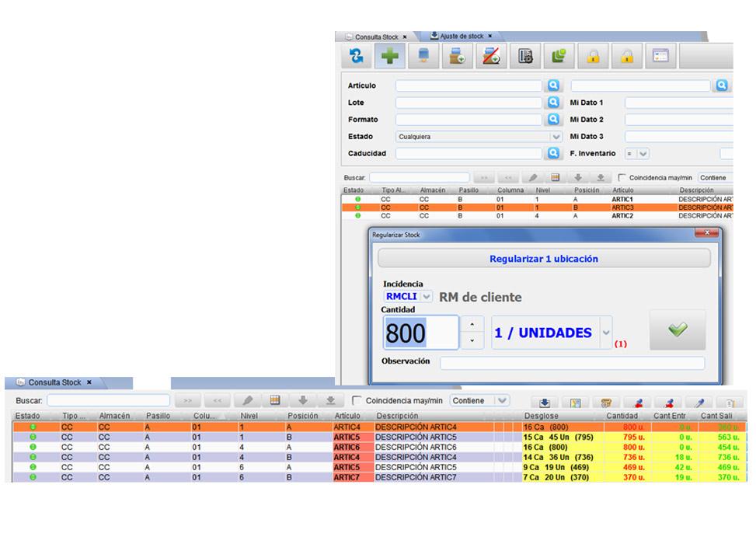Click the Mi Dato 1 input field

point(679,103)
